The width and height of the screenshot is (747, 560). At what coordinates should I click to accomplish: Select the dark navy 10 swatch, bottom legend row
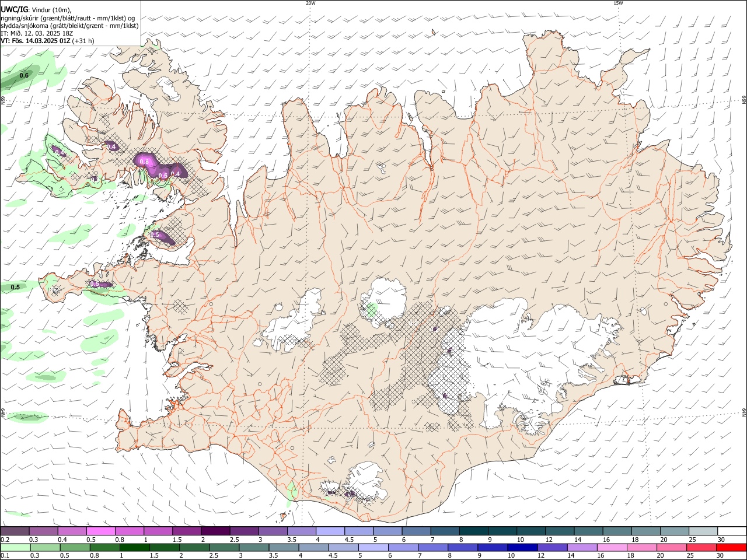(x=522, y=547)
